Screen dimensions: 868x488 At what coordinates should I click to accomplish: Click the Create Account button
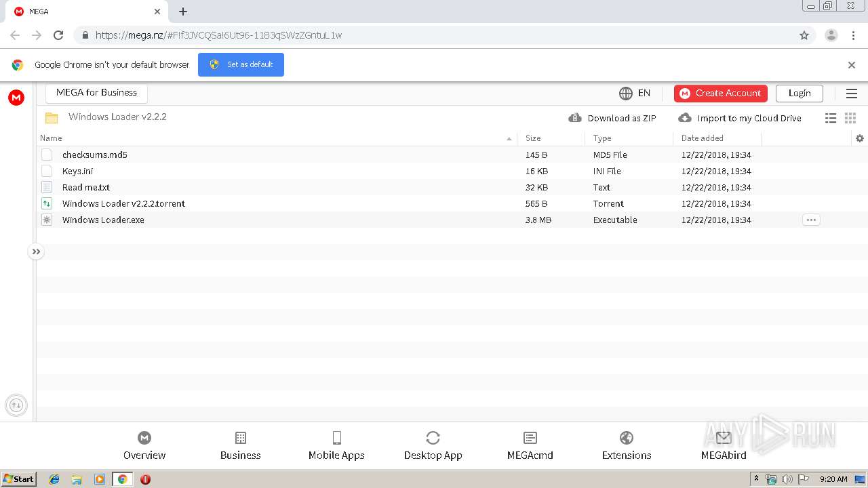721,94
